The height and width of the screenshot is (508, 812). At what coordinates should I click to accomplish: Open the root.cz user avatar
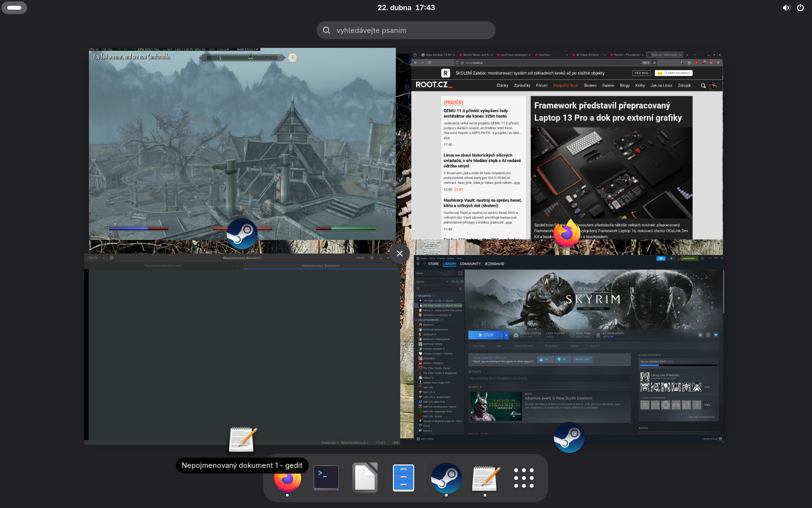pyautogui.click(x=713, y=86)
